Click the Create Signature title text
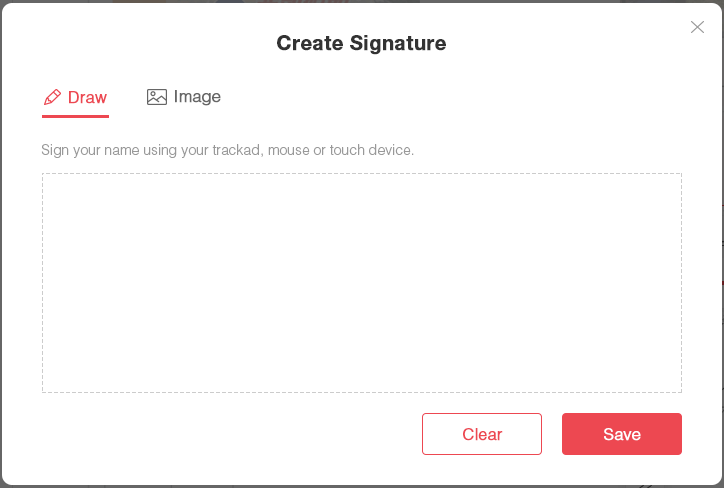 [361, 43]
